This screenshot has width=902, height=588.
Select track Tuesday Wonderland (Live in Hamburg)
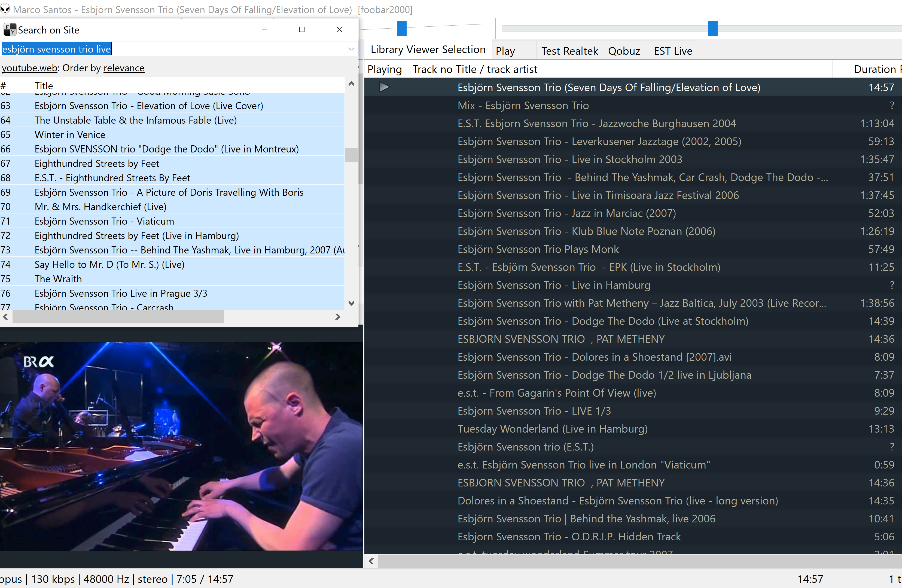pos(633,428)
